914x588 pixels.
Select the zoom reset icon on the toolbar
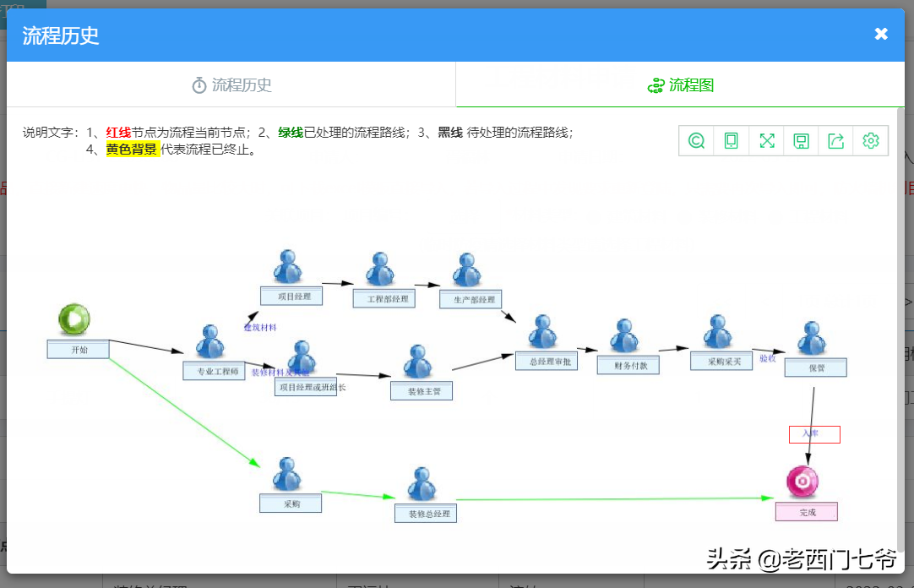(x=697, y=140)
